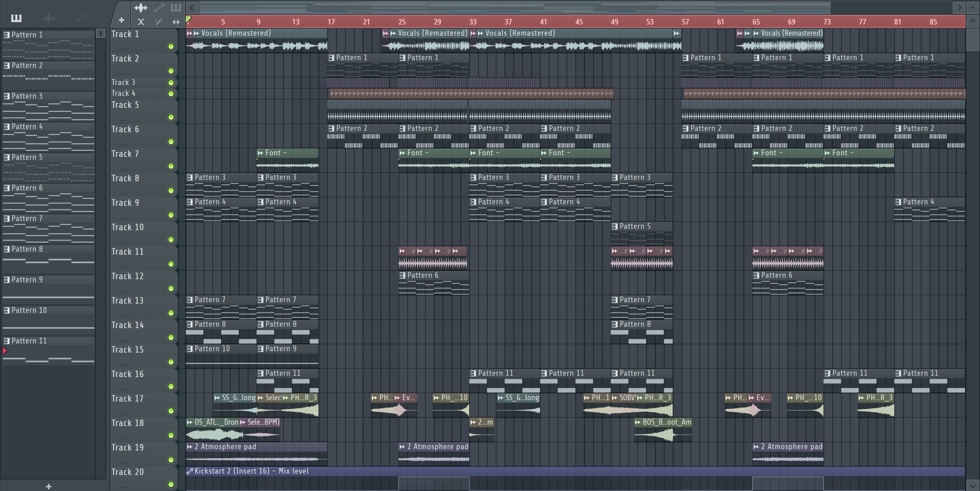Select the Track 3 header label
The image size is (980, 491).
pyautogui.click(x=123, y=83)
